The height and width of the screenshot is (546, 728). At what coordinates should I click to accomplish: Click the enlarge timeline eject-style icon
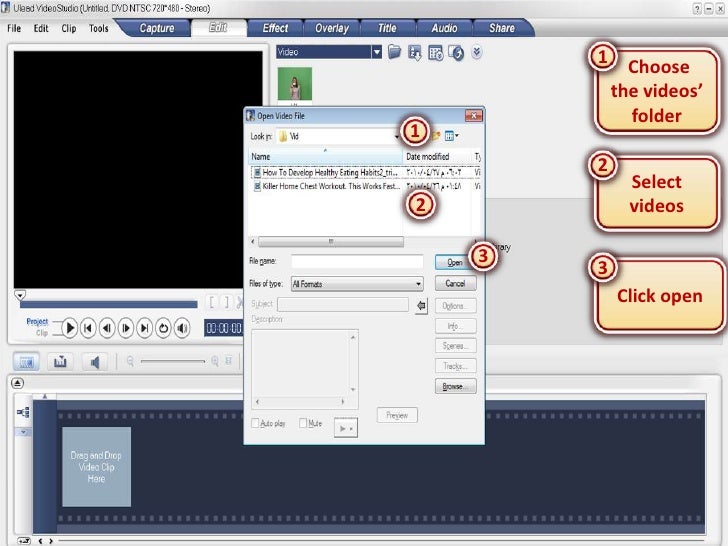tap(17, 383)
